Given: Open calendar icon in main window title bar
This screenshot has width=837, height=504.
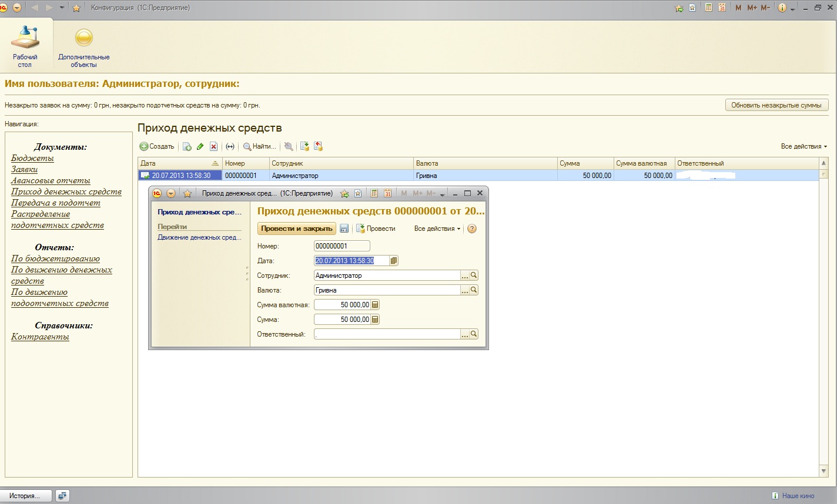Looking at the screenshot, I should tap(722, 8).
